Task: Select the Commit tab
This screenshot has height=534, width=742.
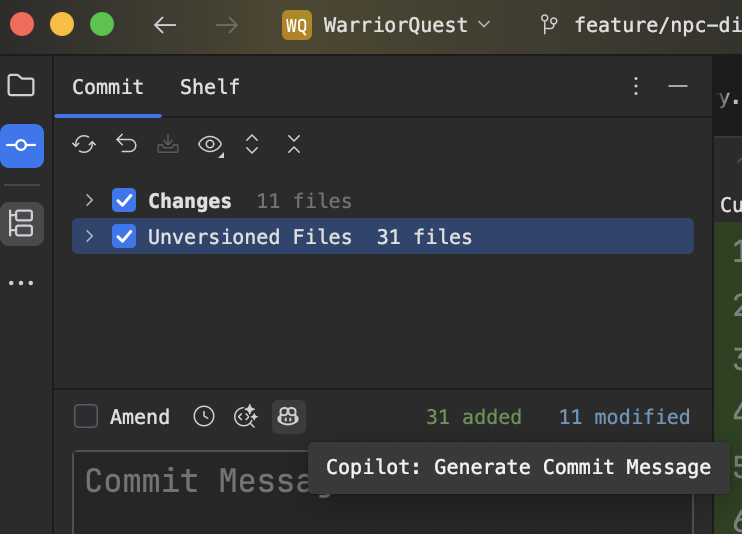Action: (x=108, y=87)
